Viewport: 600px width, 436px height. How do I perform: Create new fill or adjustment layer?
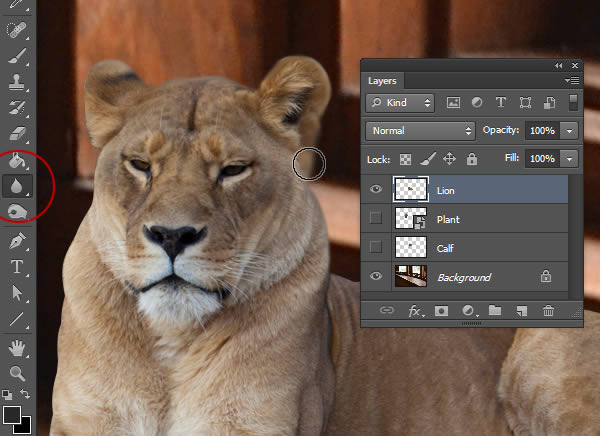pyautogui.click(x=469, y=311)
